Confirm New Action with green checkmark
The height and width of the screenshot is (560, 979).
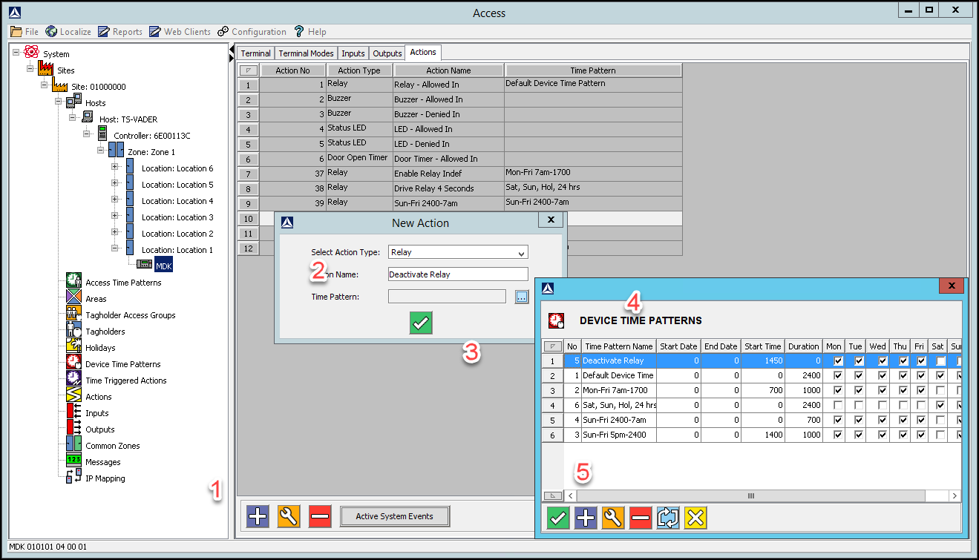(x=421, y=323)
